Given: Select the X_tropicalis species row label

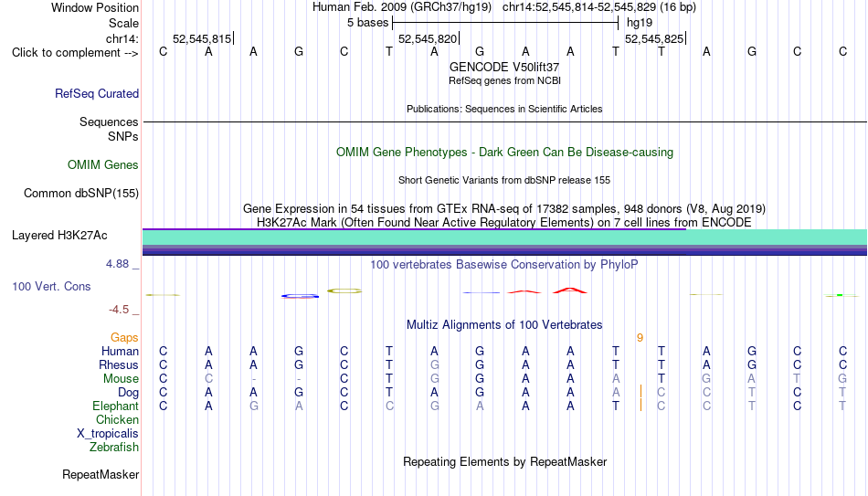Looking at the screenshot, I should (108, 434).
